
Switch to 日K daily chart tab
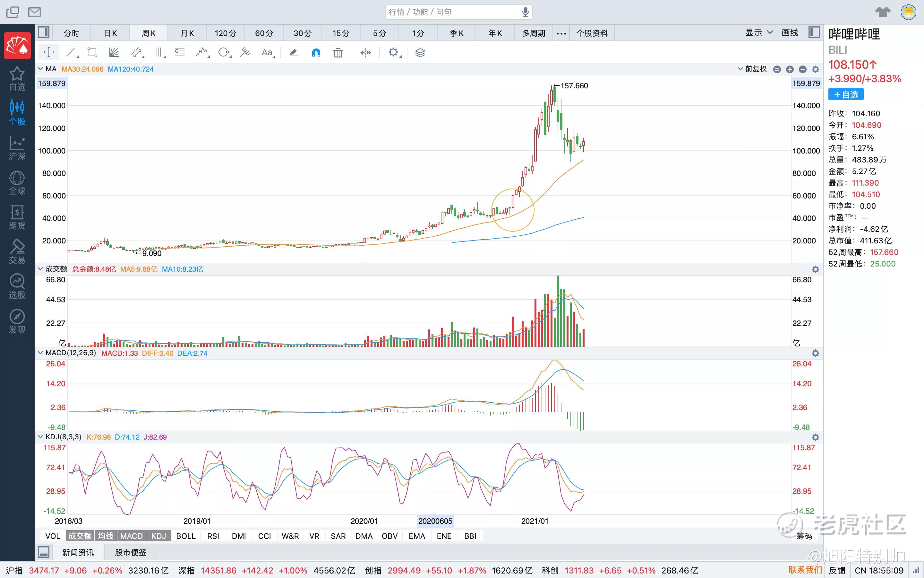pos(110,33)
